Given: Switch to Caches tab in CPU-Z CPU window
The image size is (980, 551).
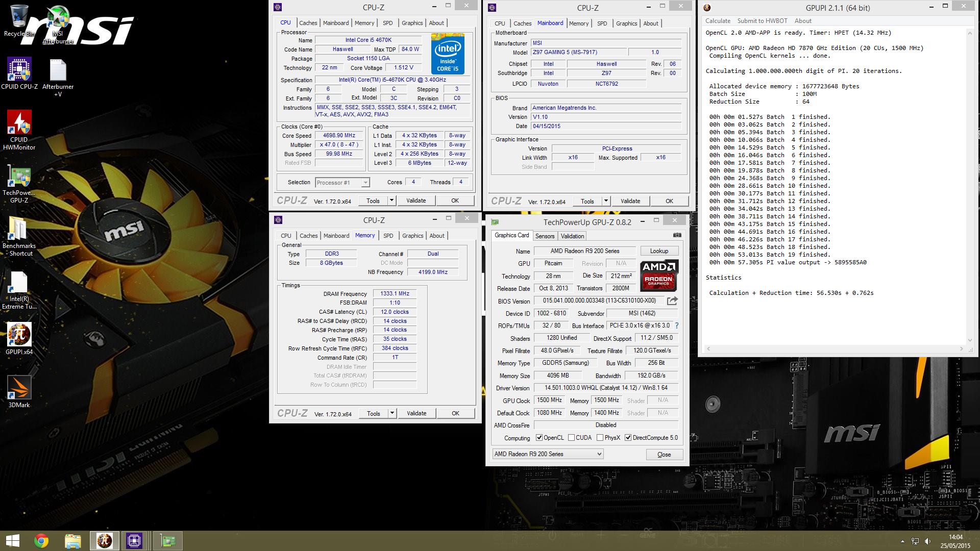Looking at the screenshot, I should [308, 23].
